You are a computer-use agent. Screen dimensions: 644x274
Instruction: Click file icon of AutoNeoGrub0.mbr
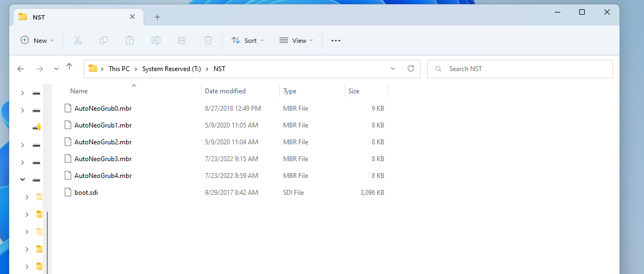click(68, 109)
